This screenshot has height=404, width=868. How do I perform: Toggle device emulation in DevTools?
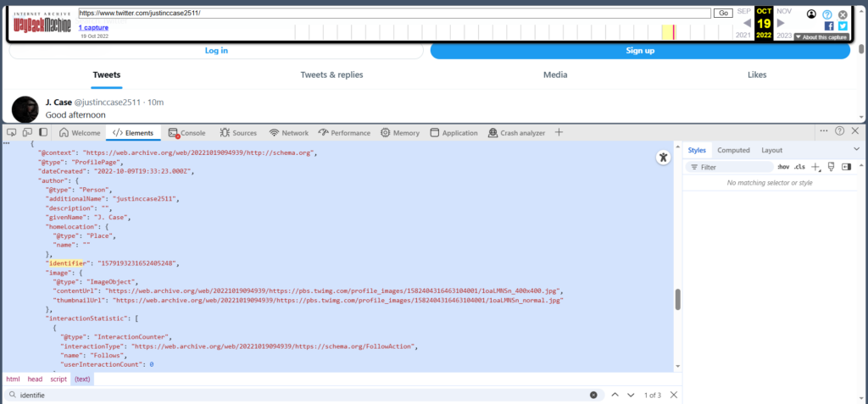pyautogui.click(x=27, y=132)
